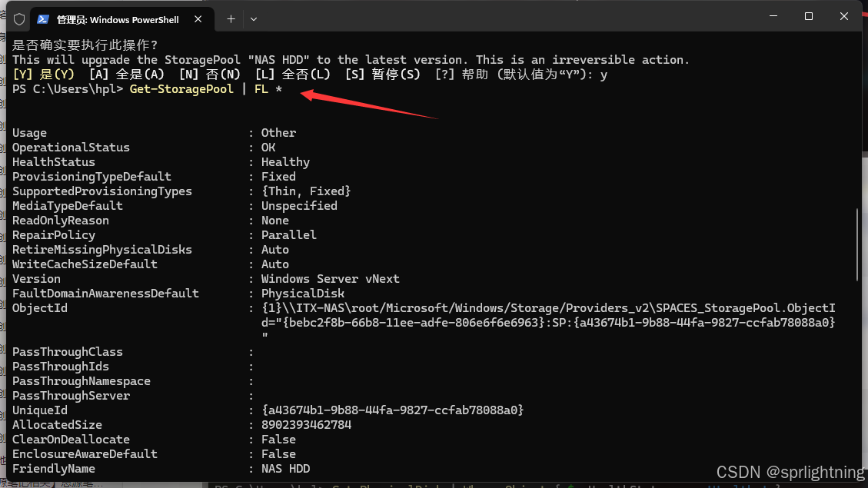
Task: Click the 'ClearOnDeallocate' property name
Action: (71, 440)
